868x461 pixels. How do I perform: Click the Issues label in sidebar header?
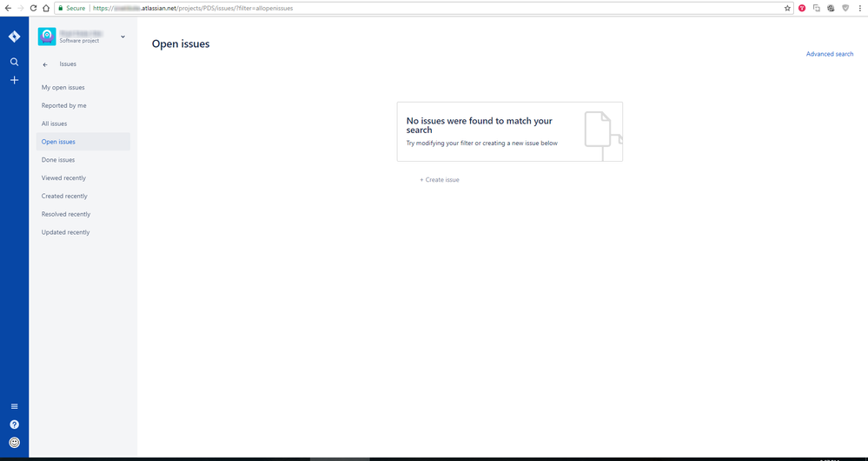tap(68, 64)
